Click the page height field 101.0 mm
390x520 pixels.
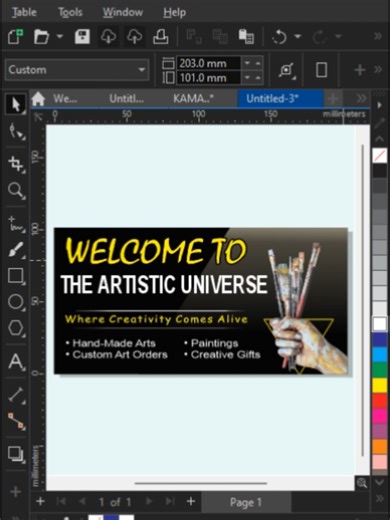[x=208, y=78]
